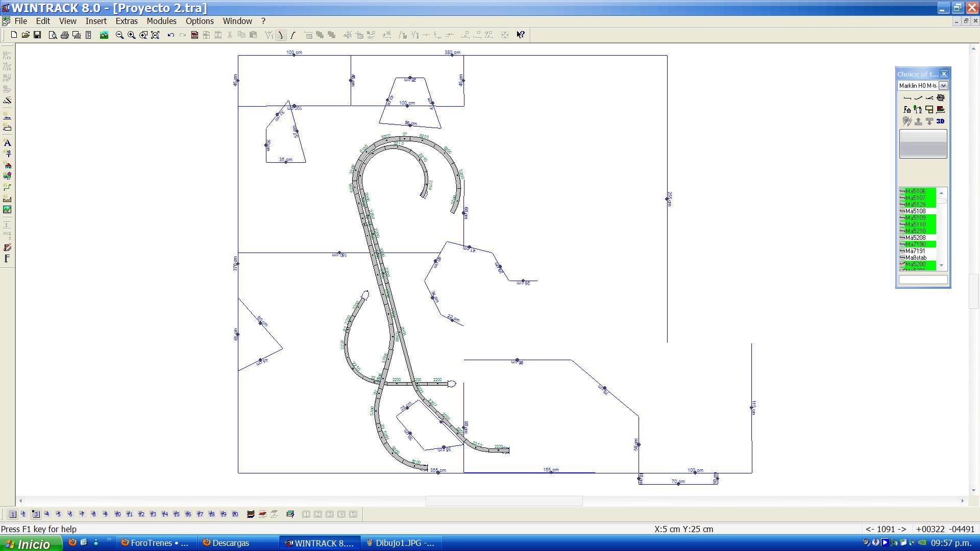Click the text tool 'A' in left sidebar

[x=7, y=143]
